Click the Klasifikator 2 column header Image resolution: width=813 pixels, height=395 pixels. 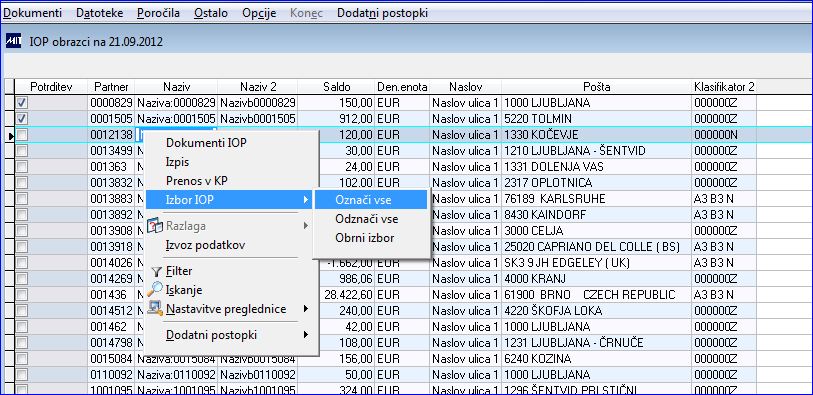(724, 87)
